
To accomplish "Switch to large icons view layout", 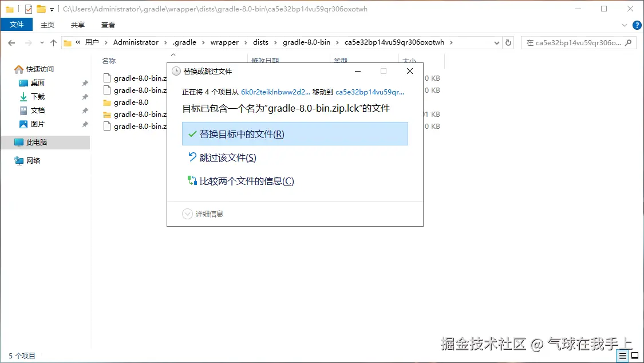I will [x=635, y=356].
